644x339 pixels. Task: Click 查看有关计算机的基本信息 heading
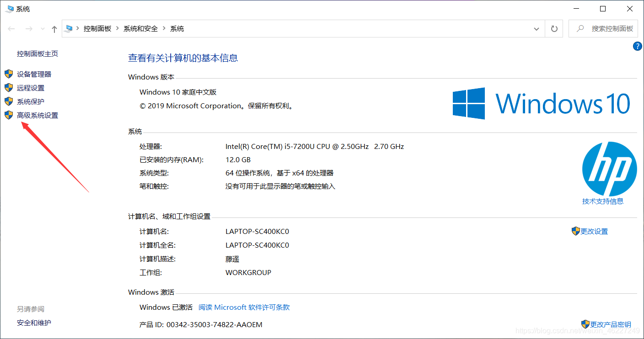[x=183, y=58]
